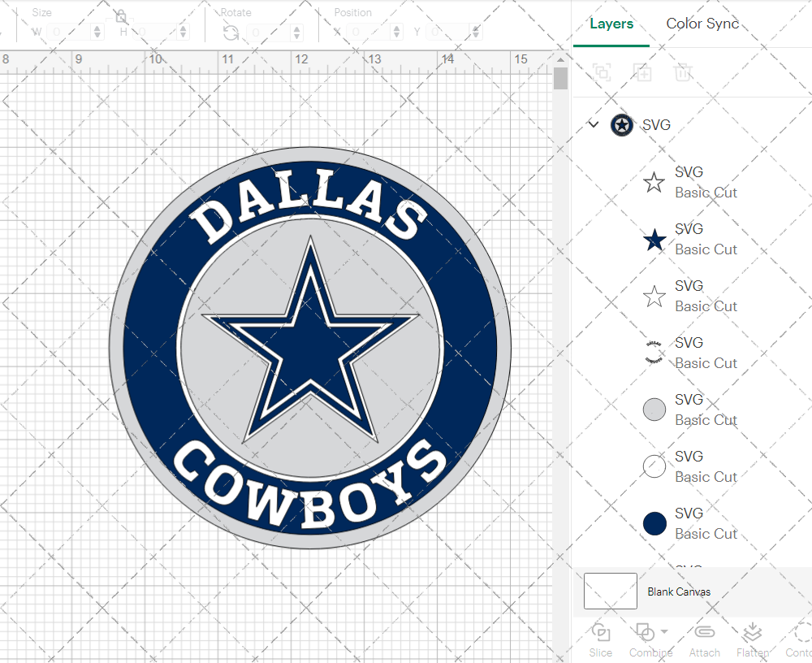Click the width W stepper arrows
This screenshot has width=812, height=663.
(x=97, y=32)
